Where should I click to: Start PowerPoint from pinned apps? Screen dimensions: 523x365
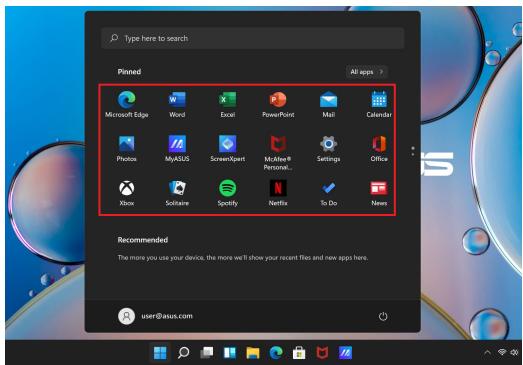(278, 104)
